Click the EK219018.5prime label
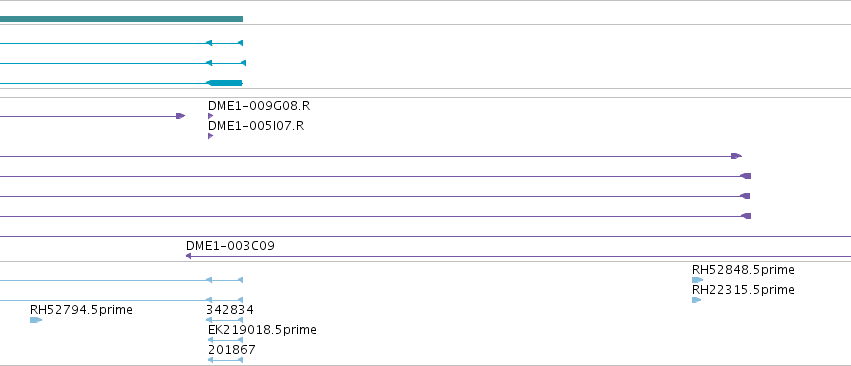The image size is (851, 366). [x=262, y=330]
